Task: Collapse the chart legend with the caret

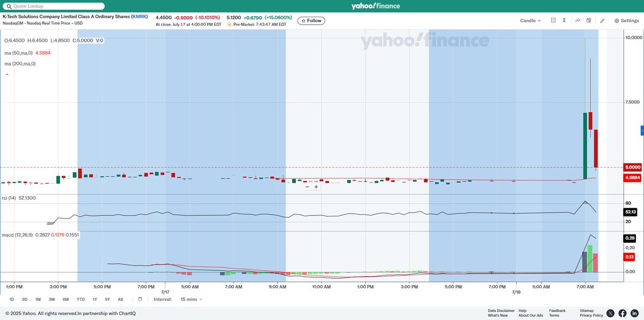Action: 7,75
